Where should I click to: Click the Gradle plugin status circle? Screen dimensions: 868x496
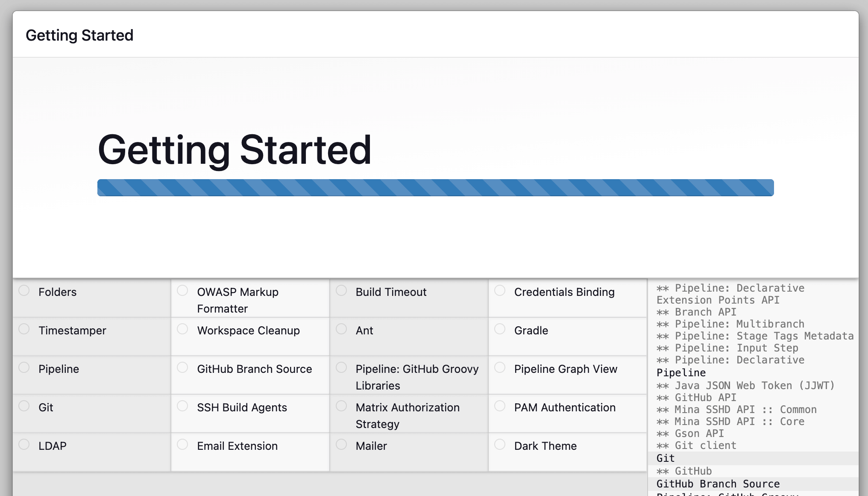tap(500, 329)
